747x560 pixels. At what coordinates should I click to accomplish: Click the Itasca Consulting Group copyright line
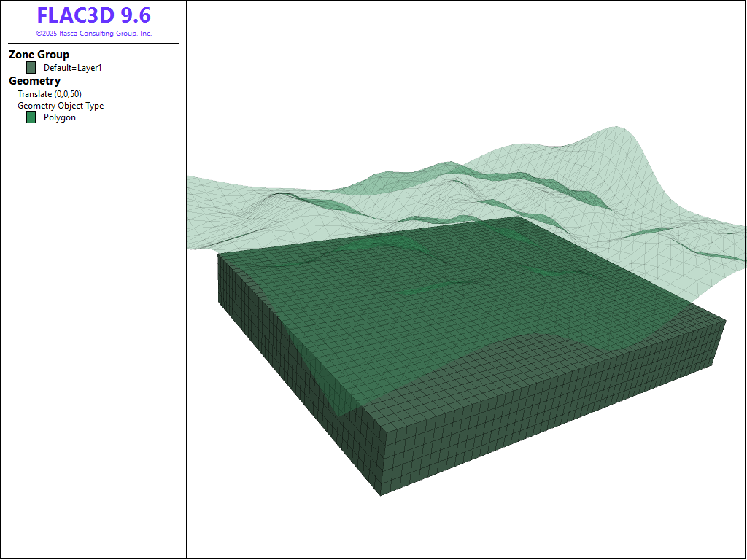(93, 34)
